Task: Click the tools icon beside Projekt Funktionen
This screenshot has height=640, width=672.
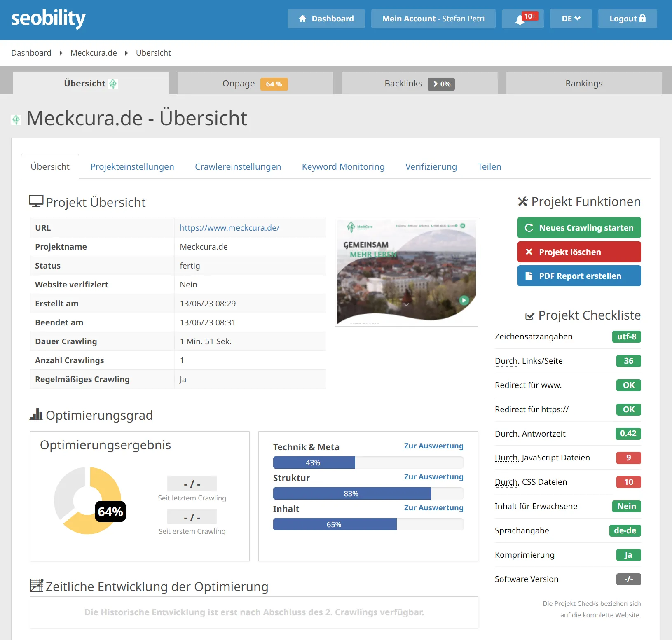Action: point(523,201)
